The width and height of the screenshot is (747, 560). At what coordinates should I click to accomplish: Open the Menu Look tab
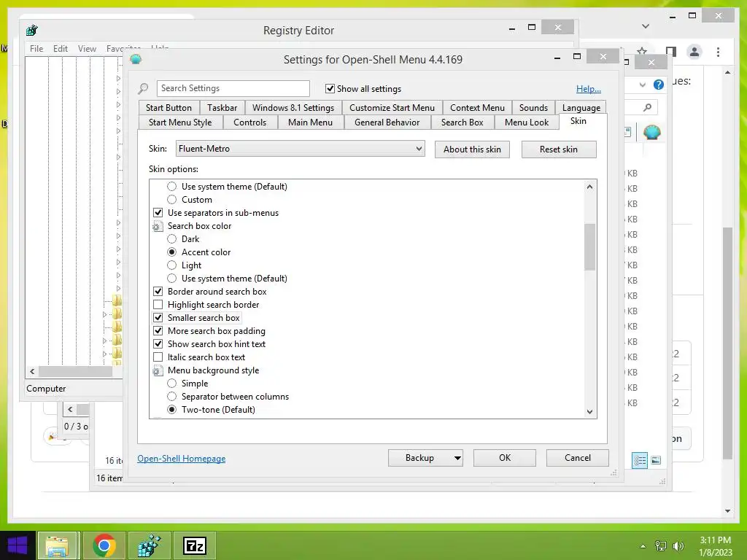point(527,122)
